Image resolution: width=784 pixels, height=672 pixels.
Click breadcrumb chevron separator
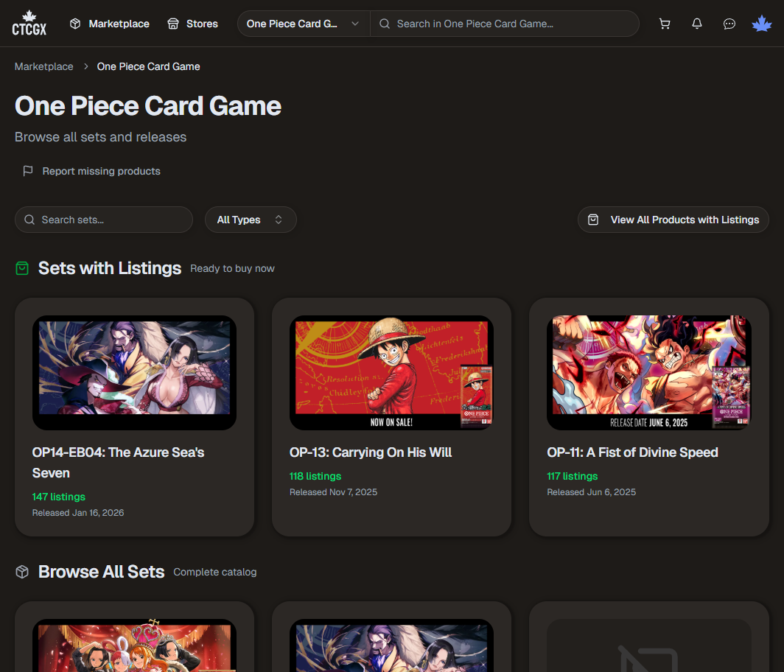[x=86, y=66]
